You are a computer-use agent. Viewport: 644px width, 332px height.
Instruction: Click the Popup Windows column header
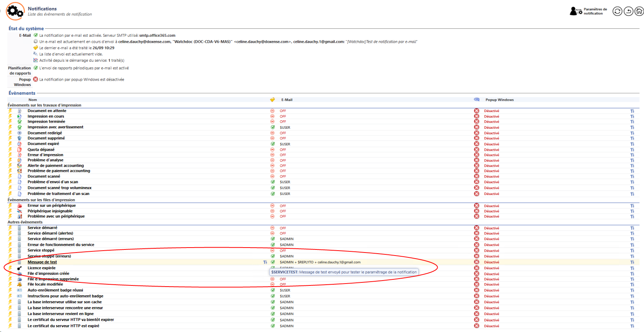click(x=499, y=100)
